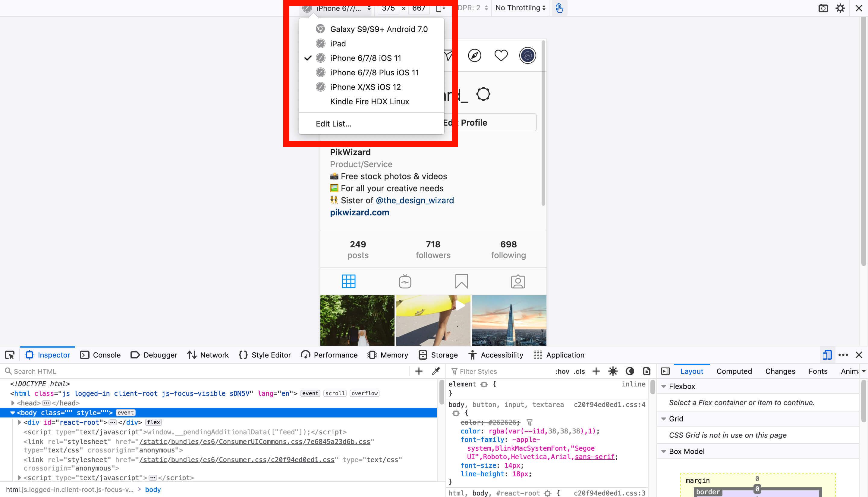Take a screenshot of the viewport with camera icon
The width and height of the screenshot is (868, 497).
click(823, 8)
